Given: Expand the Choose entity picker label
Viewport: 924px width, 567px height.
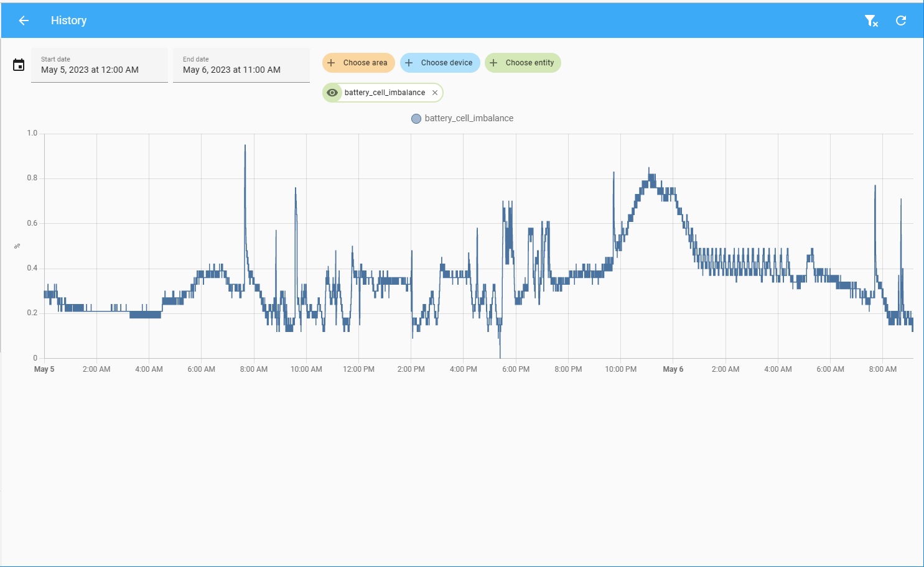Looking at the screenshot, I should click(530, 63).
